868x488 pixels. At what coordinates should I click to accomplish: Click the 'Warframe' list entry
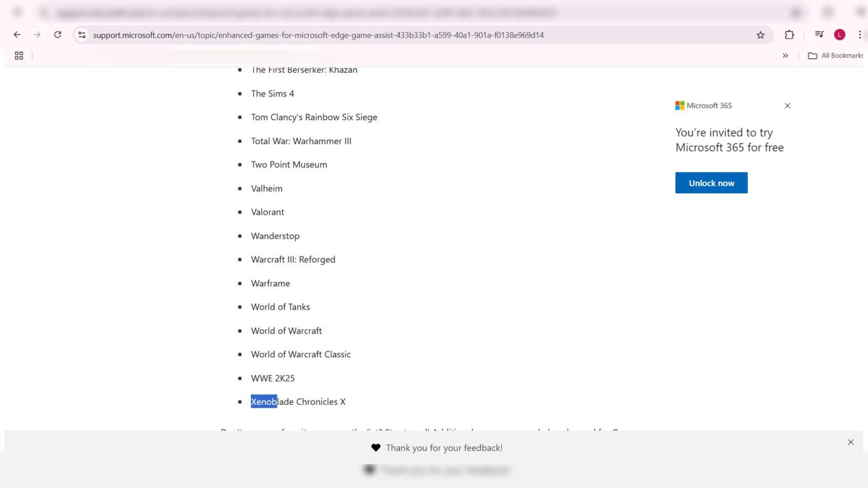tap(270, 284)
